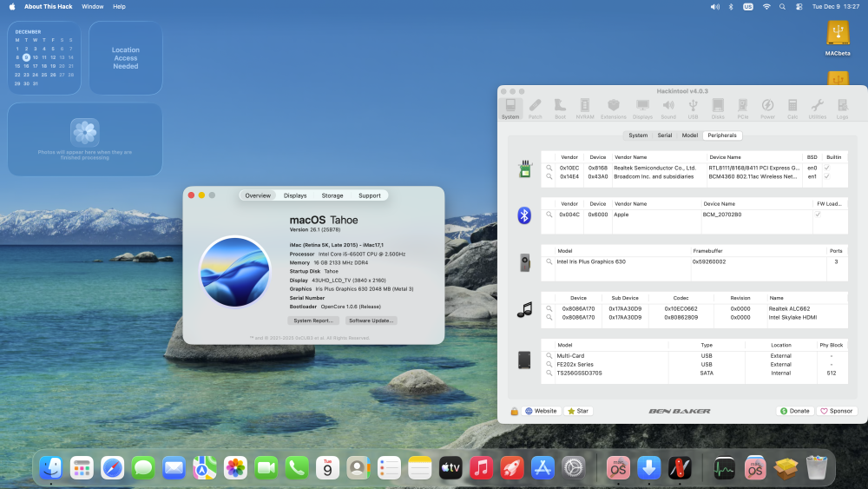Click the System Report button

[x=313, y=320]
